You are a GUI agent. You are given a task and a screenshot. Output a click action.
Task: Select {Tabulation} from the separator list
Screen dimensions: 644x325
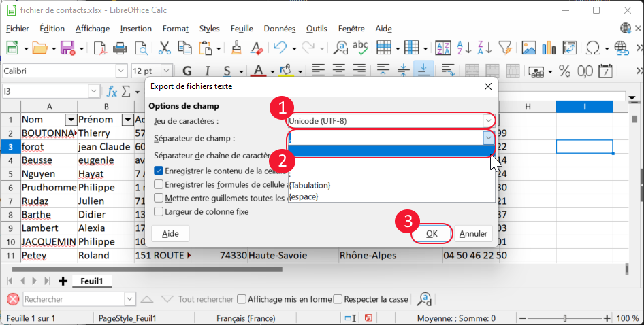pyautogui.click(x=310, y=185)
